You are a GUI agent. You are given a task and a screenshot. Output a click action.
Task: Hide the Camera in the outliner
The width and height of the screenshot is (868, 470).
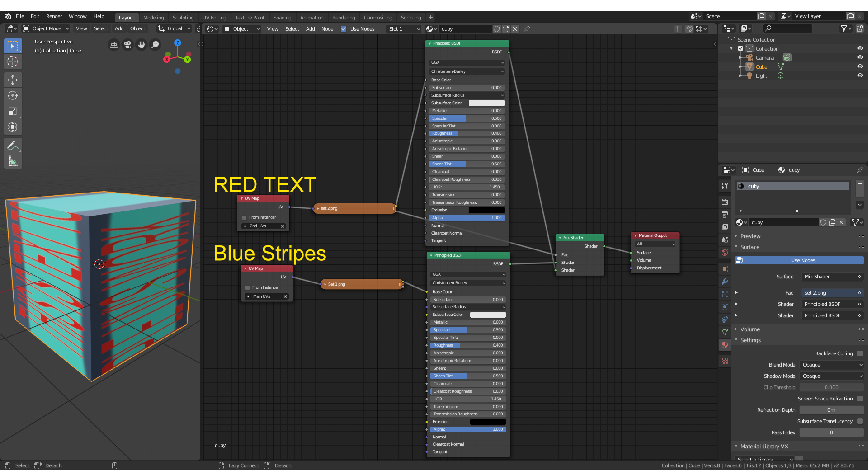[x=860, y=57]
